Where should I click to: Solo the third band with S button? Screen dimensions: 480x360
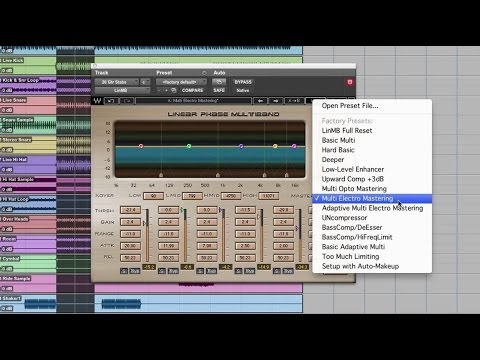click(x=200, y=271)
